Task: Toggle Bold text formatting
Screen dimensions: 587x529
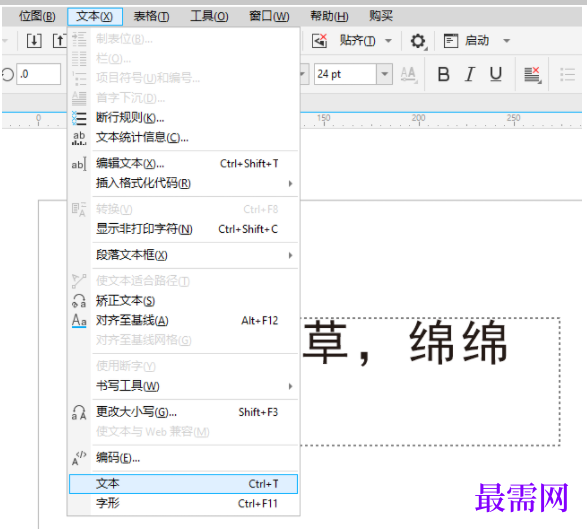Action: pyautogui.click(x=443, y=74)
